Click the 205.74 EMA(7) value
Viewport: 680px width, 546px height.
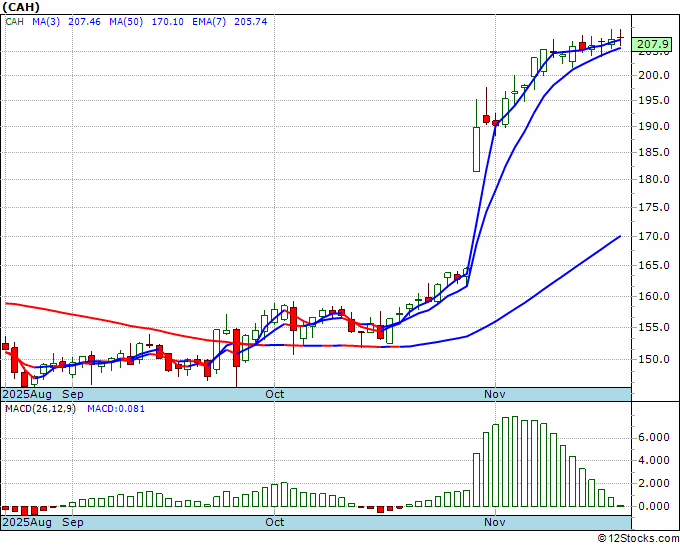(251, 22)
